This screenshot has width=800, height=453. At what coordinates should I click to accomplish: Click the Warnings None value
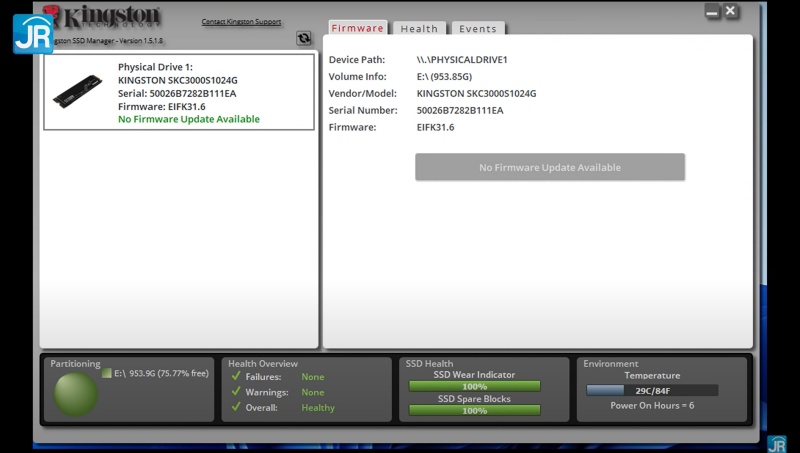[x=313, y=392]
